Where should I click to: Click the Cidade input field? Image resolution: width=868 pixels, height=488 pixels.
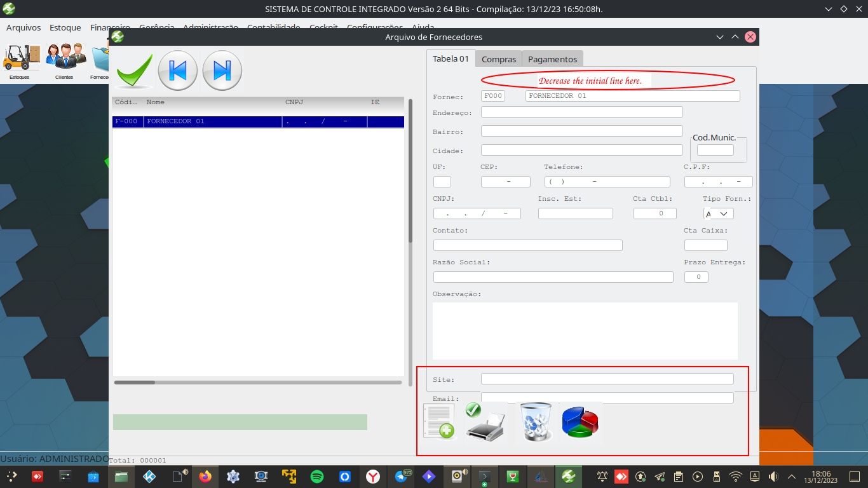point(582,150)
